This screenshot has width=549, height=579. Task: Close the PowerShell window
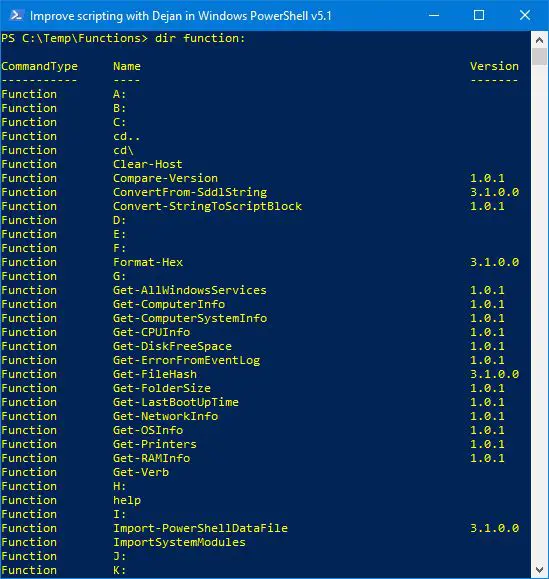coord(525,16)
